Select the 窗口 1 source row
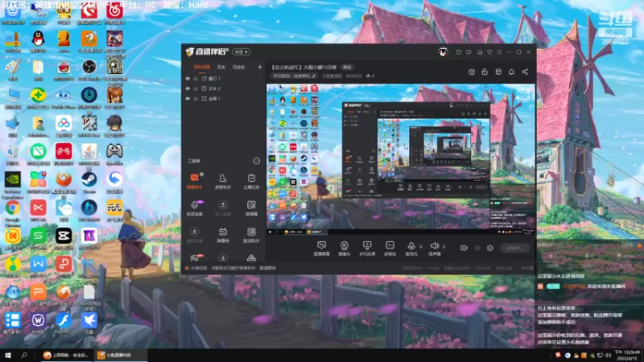 point(222,78)
